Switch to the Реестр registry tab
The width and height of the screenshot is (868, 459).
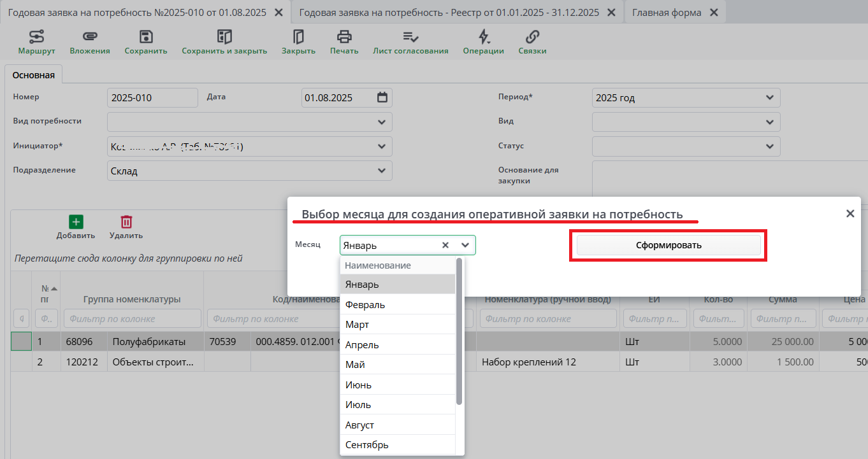[x=449, y=13]
